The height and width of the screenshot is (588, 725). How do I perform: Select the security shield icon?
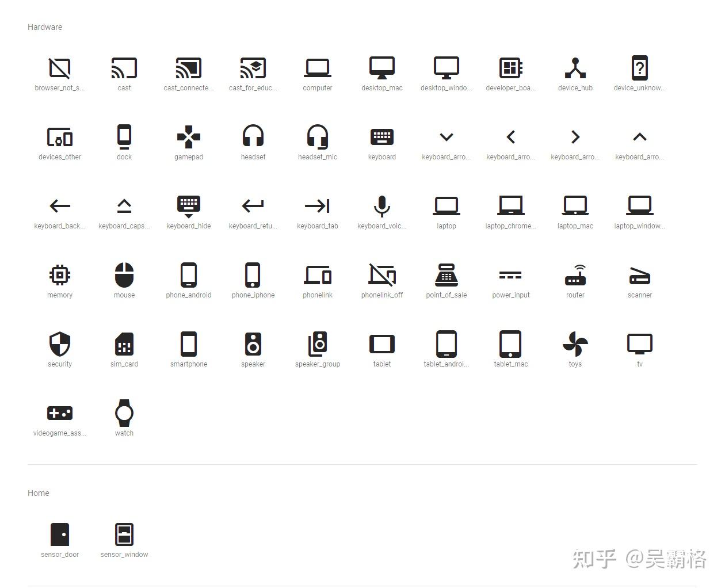tap(60, 344)
